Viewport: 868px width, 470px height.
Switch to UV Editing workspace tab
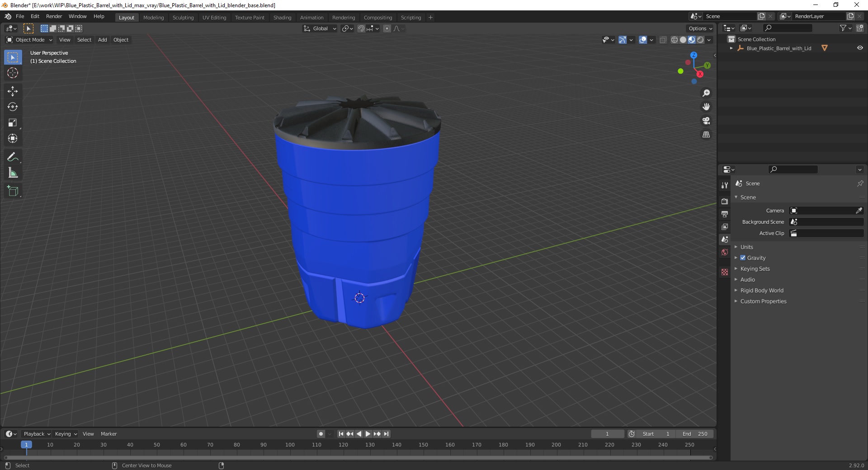[x=214, y=18]
